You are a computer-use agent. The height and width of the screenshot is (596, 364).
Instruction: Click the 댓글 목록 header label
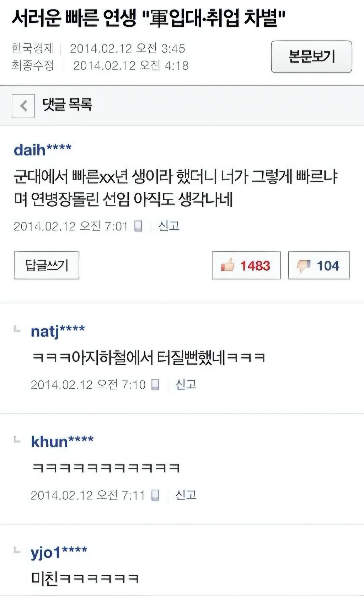coord(67,105)
